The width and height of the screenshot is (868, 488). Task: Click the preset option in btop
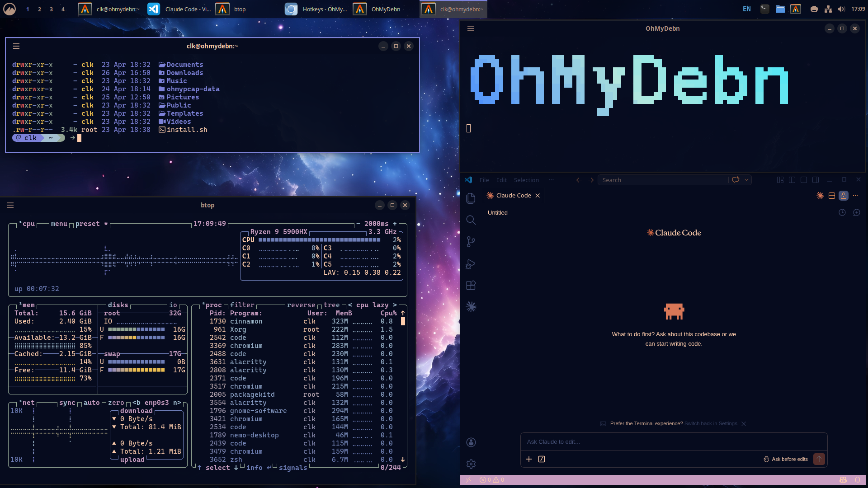(92, 224)
